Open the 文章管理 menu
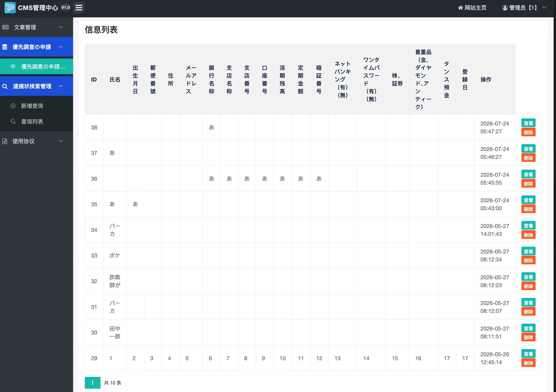 pyautogui.click(x=37, y=27)
